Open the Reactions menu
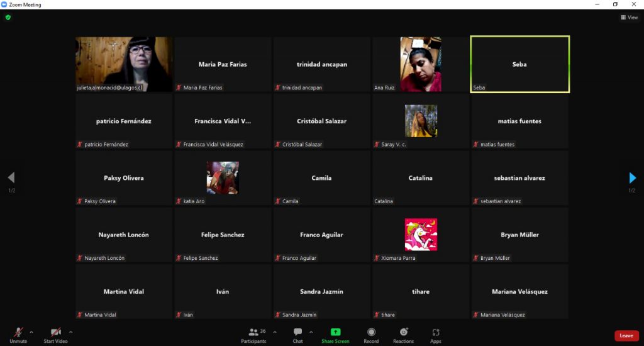 click(x=403, y=333)
